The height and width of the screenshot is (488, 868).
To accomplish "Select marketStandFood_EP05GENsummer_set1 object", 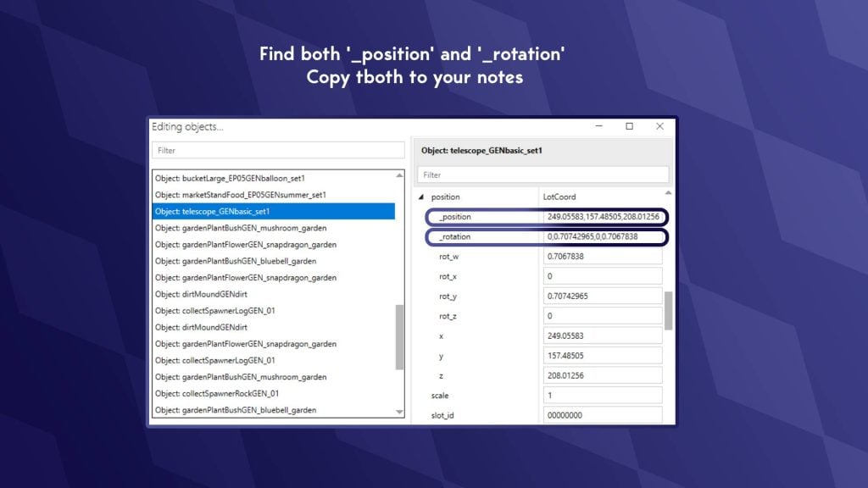I will [x=273, y=195].
